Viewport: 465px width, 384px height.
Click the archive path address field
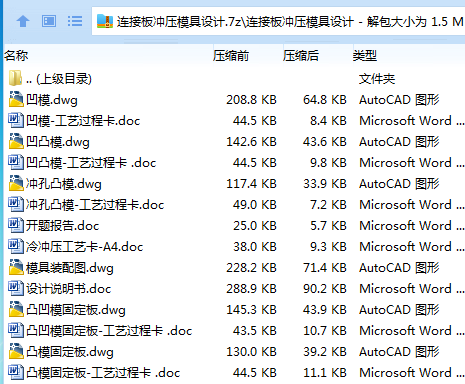tap(279, 21)
